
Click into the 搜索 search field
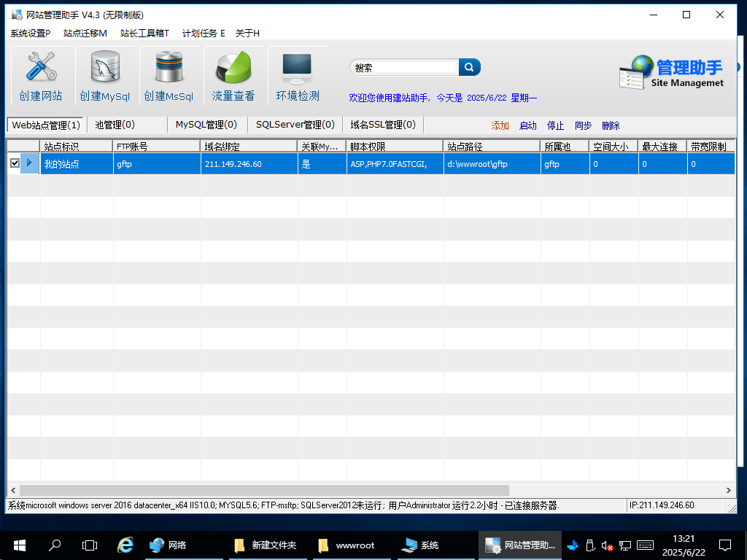tap(405, 68)
